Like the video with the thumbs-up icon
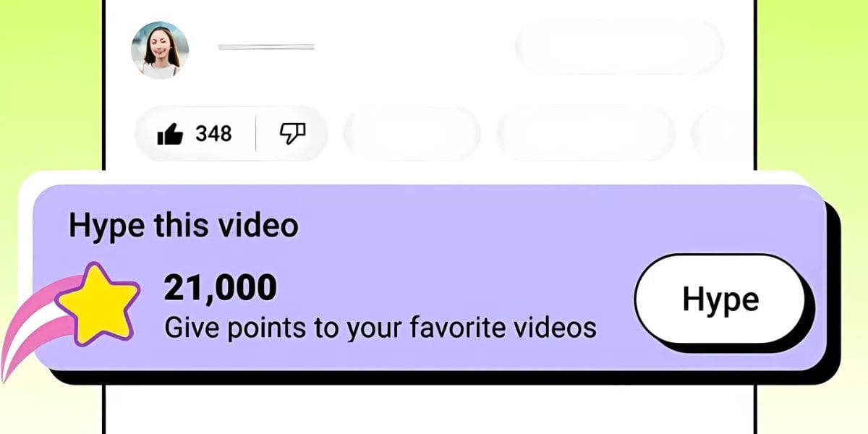 click(169, 134)
